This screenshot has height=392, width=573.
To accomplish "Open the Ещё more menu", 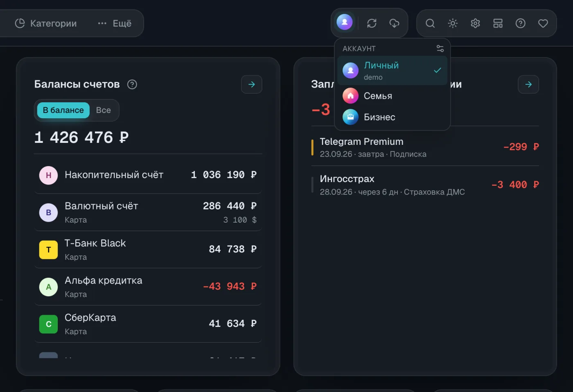I will coord(115,23).
